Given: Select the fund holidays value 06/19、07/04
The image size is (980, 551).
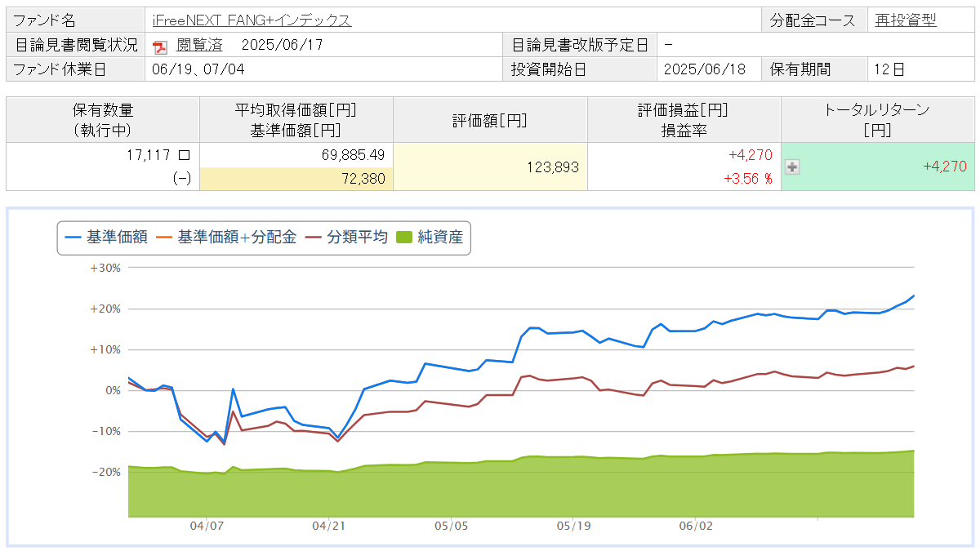Looking at the screenshot, I should pyautogui.click(x=198, y=69).
